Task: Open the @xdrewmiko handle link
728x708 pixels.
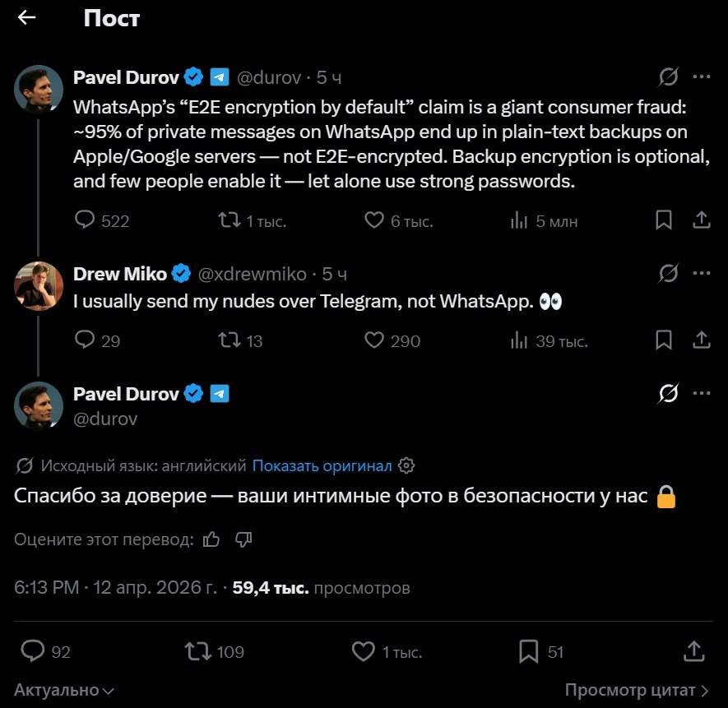Action: pyautogui.click(x=253, y=274)
